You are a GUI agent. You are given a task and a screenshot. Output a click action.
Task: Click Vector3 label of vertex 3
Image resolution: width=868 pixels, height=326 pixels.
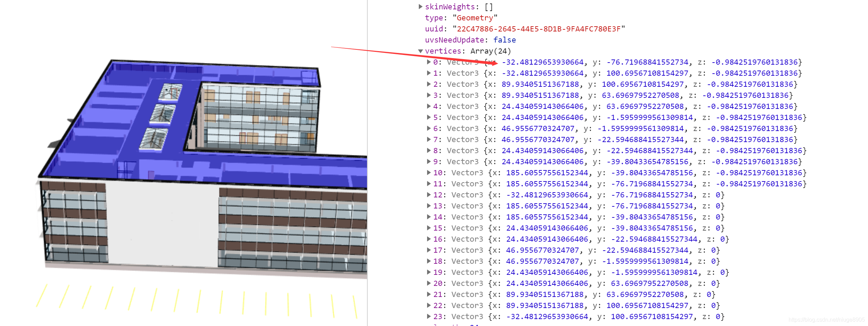tap(463, 95)
